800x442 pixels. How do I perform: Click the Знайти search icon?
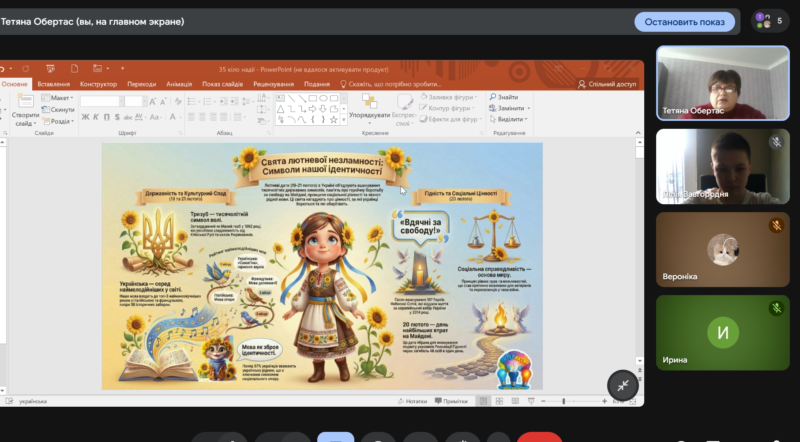[x=508, y=97]
